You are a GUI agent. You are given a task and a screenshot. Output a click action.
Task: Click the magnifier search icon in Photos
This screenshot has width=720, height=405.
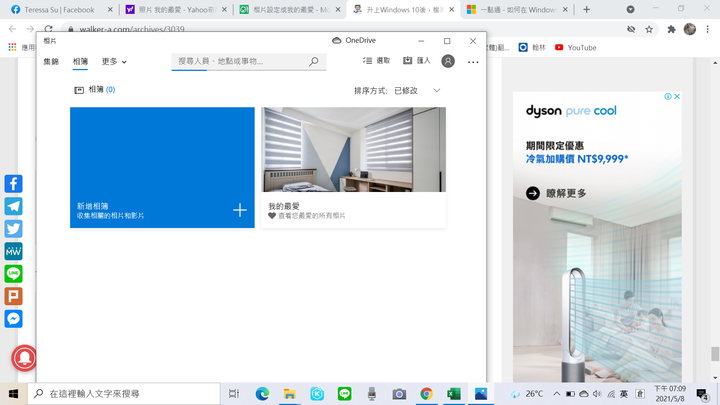click(x=314, y=61)
